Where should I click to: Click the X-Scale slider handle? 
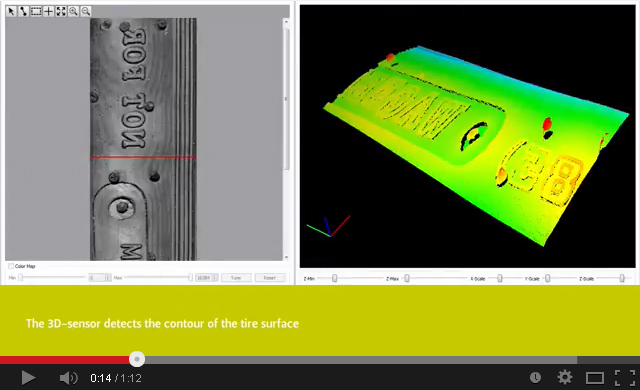500,278
